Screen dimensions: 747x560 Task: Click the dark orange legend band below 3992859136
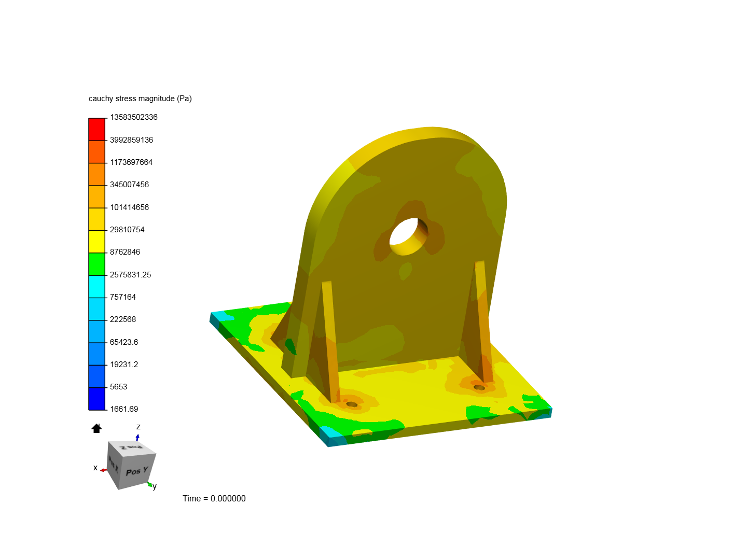(97, 152)
